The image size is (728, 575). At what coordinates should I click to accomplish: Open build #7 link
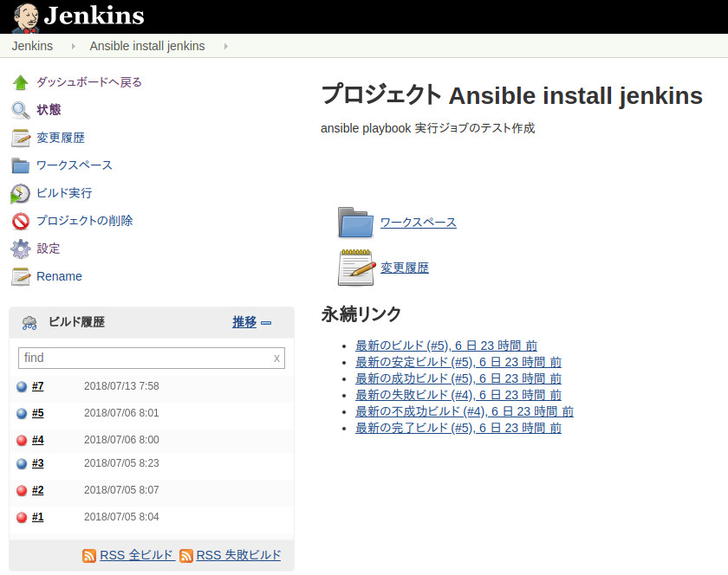pos(37,386)
